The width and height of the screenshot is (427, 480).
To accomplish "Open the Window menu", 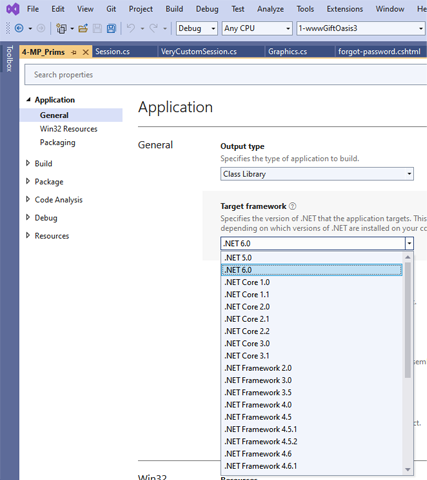I will coord(390,9).
